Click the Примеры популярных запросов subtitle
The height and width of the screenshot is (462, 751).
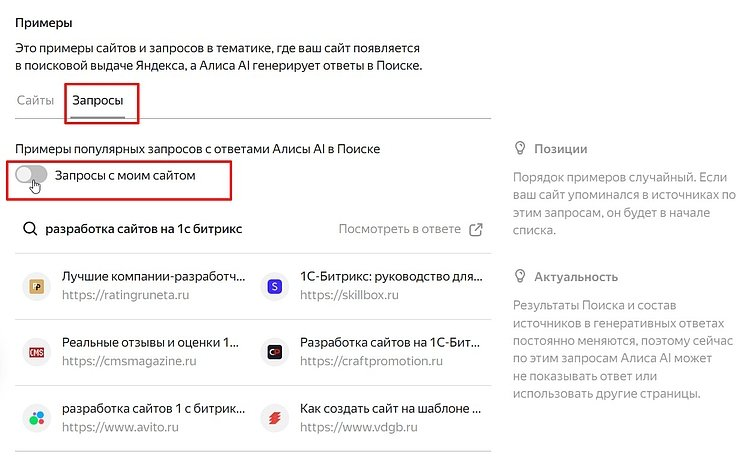pos(197,149)
